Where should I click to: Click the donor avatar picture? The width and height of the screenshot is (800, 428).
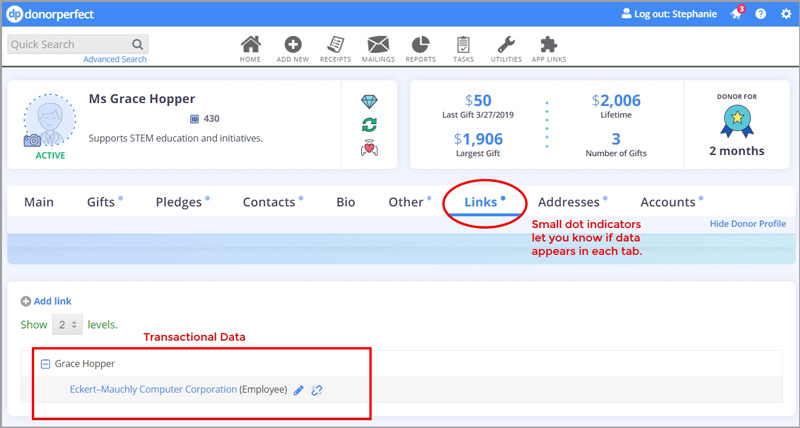49,120
